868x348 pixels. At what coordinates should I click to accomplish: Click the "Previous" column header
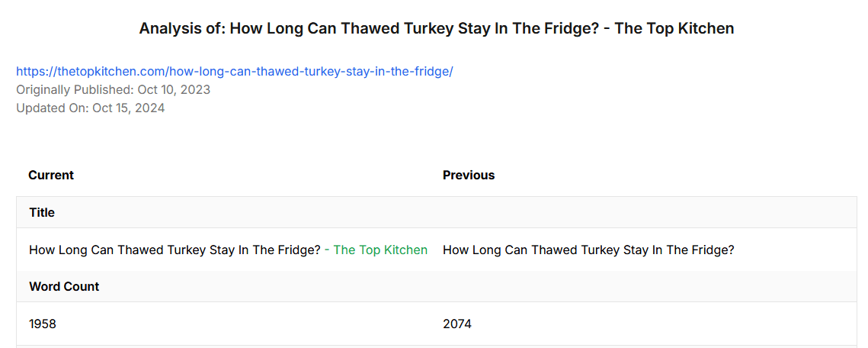coord(469,176)
